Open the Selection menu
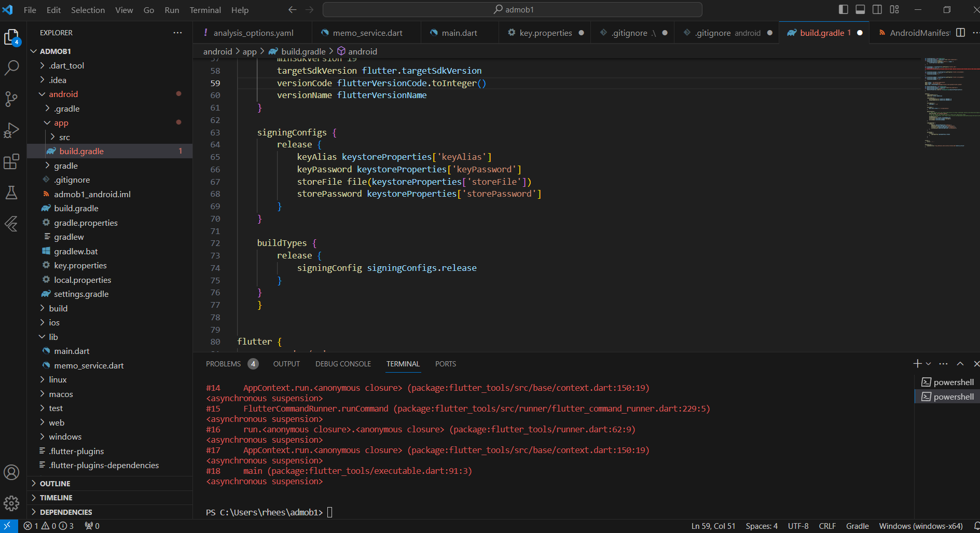Screen dimensions: 980x533 coord(88,10)
